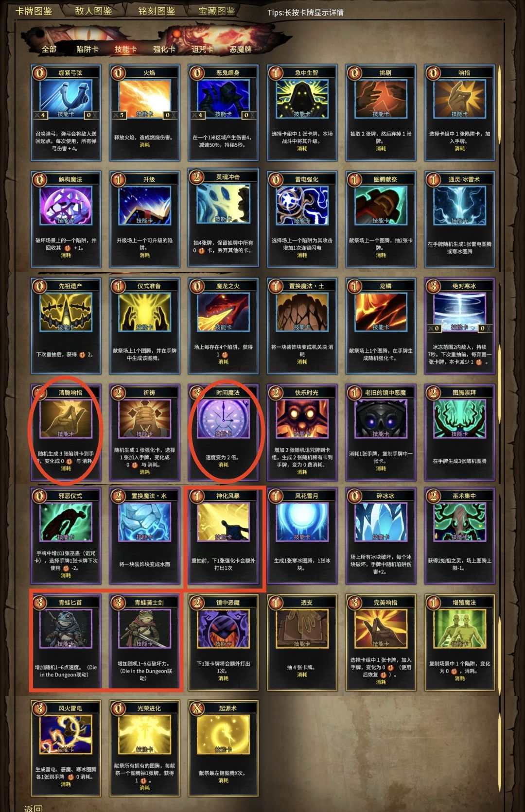
Task: Tap the 碎冰冰 ice shard card
Action: [381, 536]
